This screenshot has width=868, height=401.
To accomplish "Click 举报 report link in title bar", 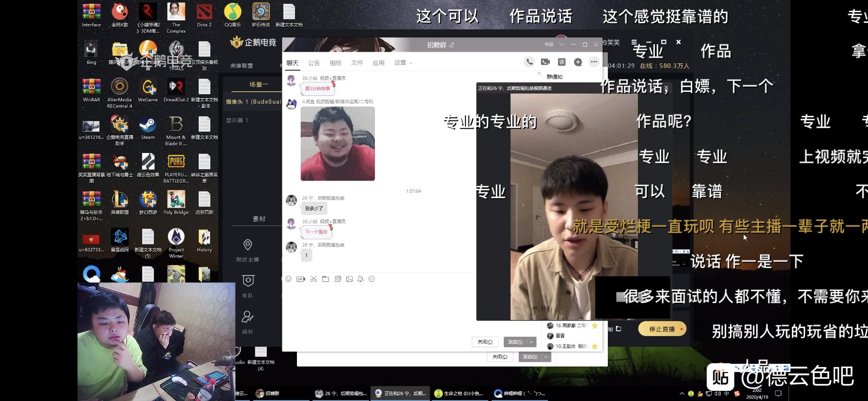I will click(549, 45).
